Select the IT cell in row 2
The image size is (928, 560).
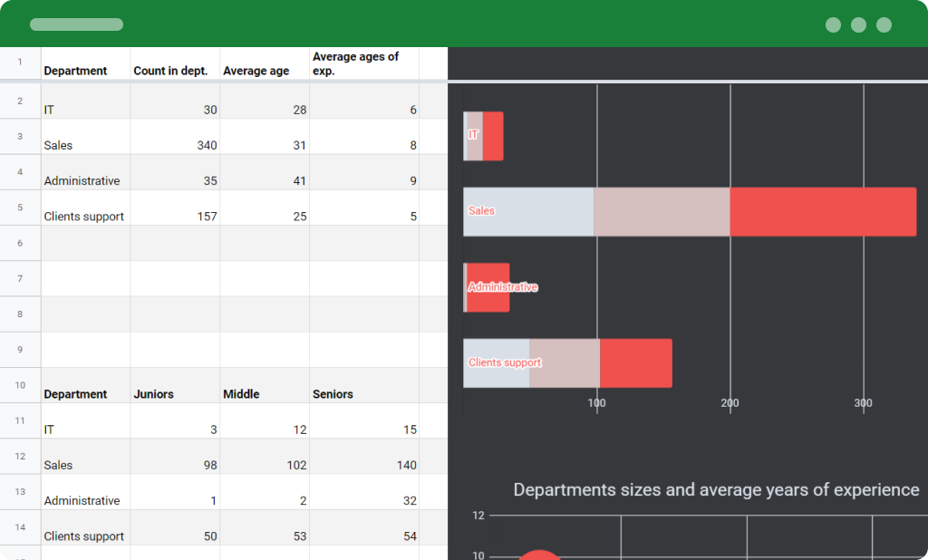[86, 101]
